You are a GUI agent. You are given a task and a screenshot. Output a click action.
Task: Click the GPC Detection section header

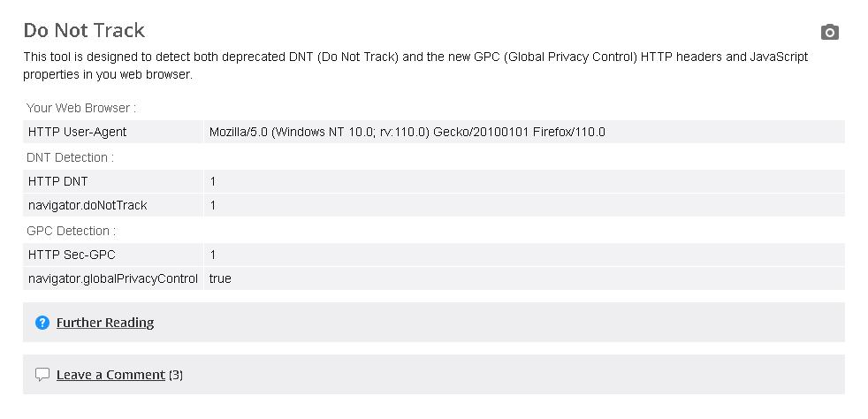[x=72, y=231]
